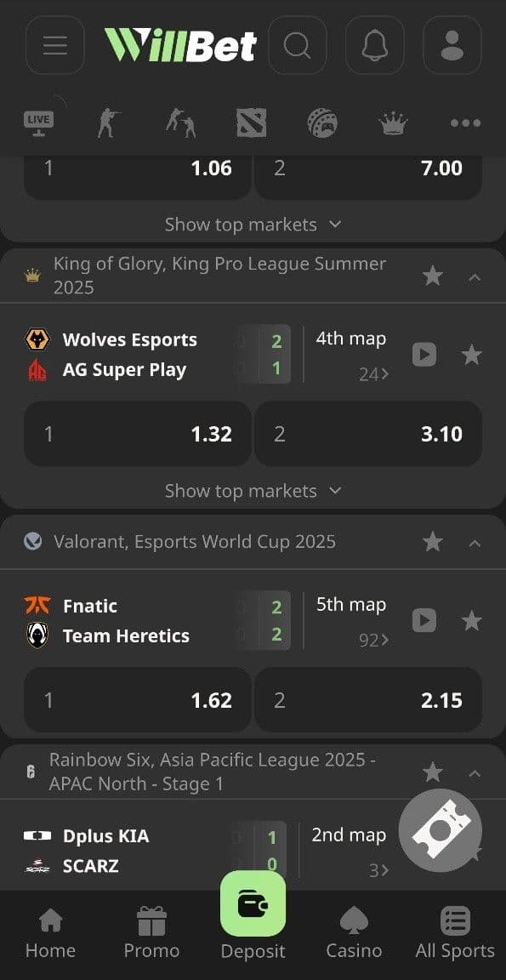This screenshot has height=980, width=506.
Task: Favorite the Fnatic vs Team Heretics match
Action: (472, 621)
